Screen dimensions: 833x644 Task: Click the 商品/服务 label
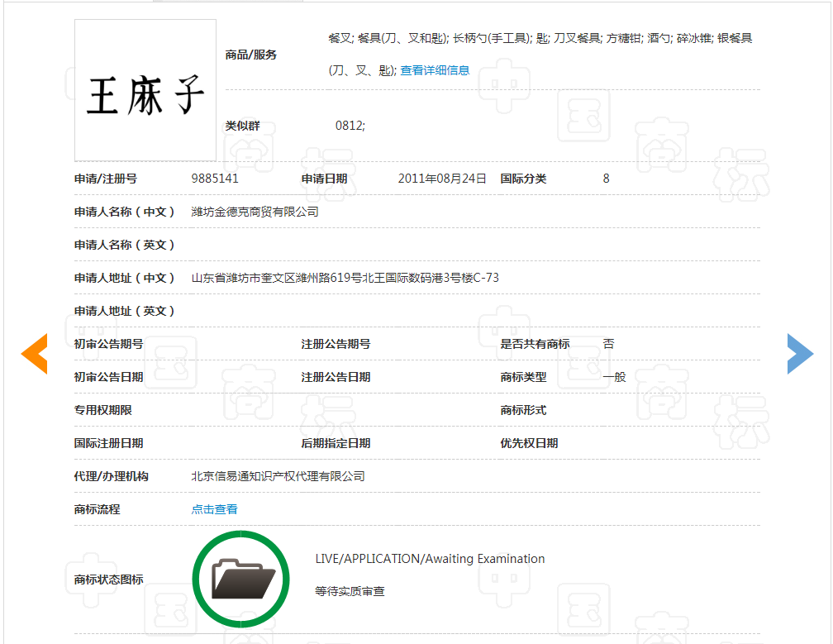coord(250,55)
